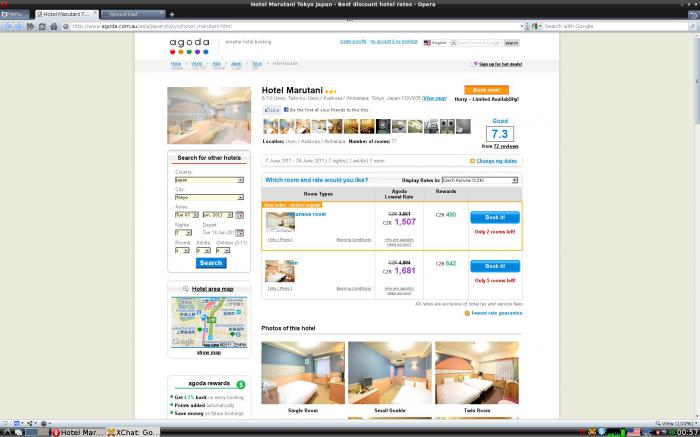Click the orange Book now button
Screen dimensions: 700x437
tap(486, 90)
